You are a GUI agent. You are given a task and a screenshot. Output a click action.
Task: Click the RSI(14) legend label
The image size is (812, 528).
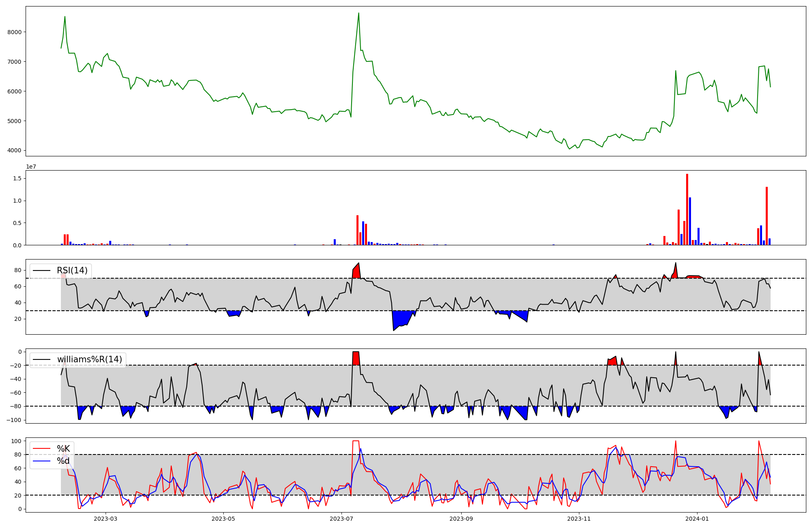[x=72, y=270]
